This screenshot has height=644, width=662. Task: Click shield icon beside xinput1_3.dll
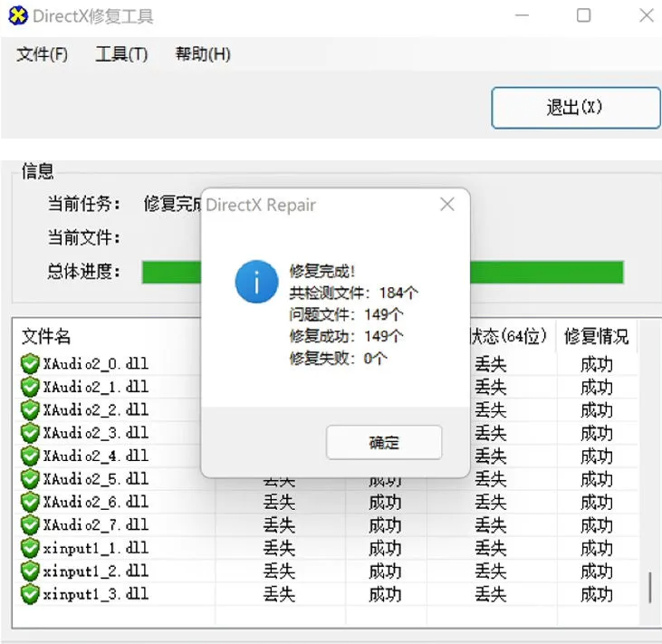tap(30, 594)
